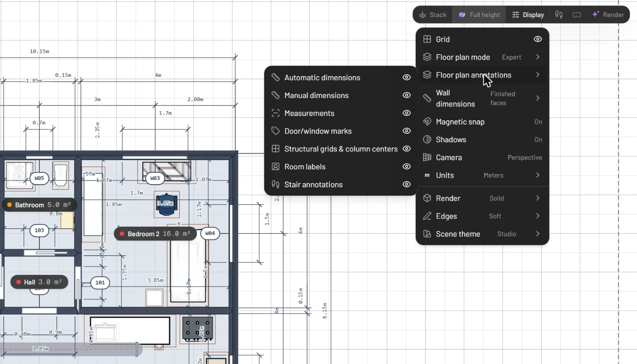This screenshot has height=364, width=637.
Task: Click the red dot on Bedroom 2 label
Action: 122,234
